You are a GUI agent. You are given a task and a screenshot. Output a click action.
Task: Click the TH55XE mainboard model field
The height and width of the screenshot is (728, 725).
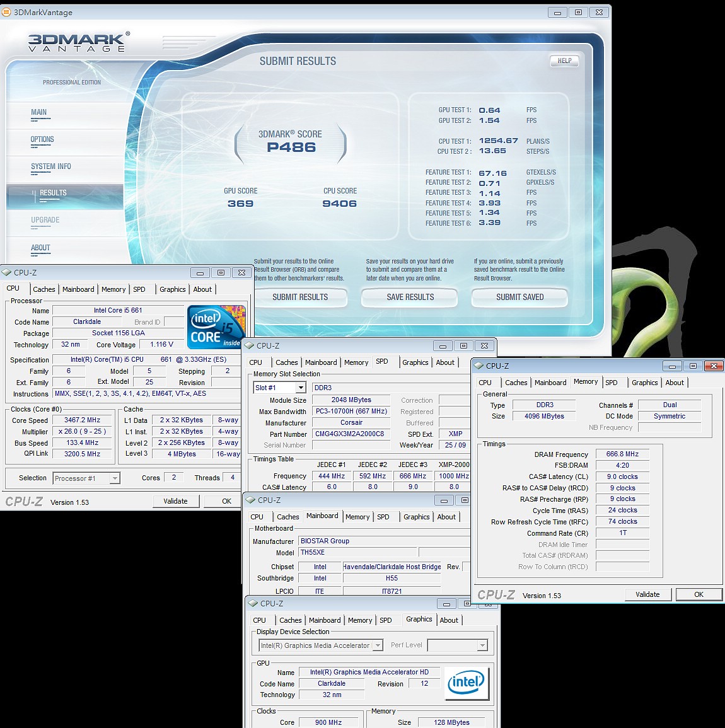[x=357, y=553]
